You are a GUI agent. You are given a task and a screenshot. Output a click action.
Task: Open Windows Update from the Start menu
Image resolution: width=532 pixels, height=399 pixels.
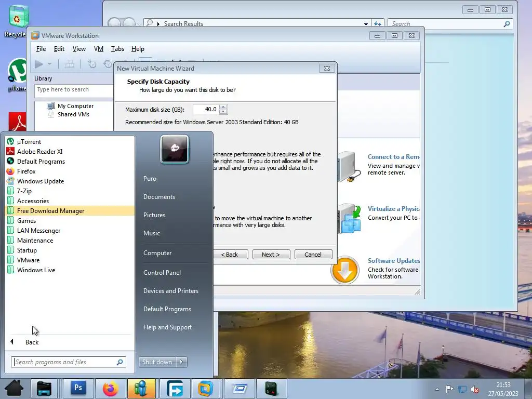click(x=70, y=181)
